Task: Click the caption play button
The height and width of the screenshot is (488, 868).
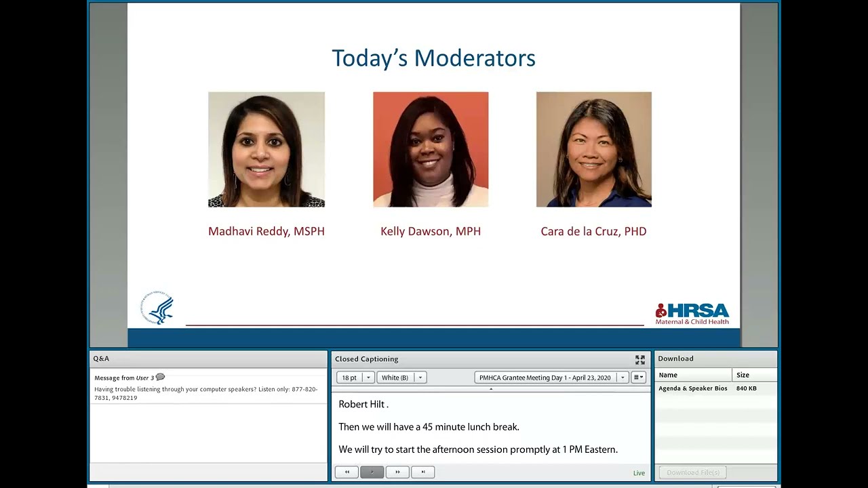Action: [372, 472]
